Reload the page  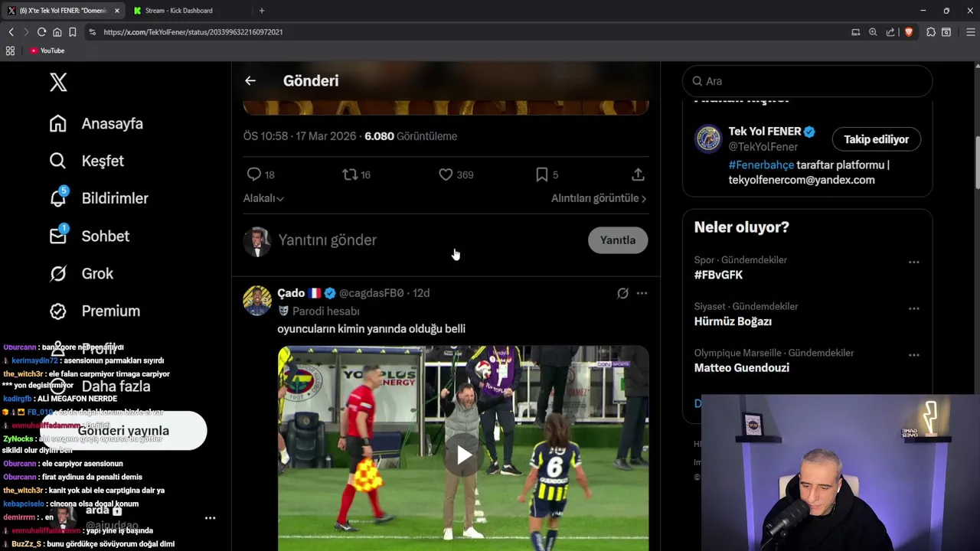[41, 32]
